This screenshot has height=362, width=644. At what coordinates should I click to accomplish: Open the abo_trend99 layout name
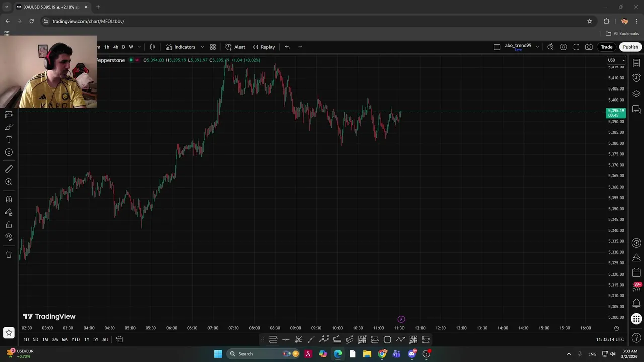tap(518, 46)
